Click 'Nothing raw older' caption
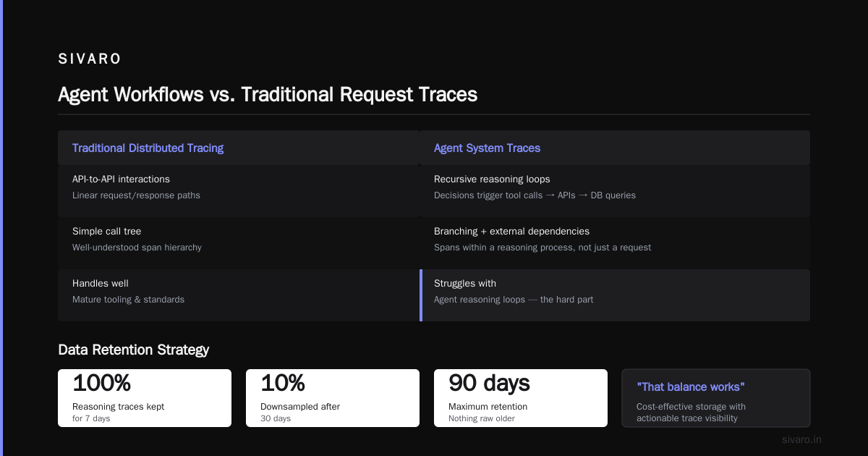This screenshot has width=868, height=456. click(x=482, y=418)
